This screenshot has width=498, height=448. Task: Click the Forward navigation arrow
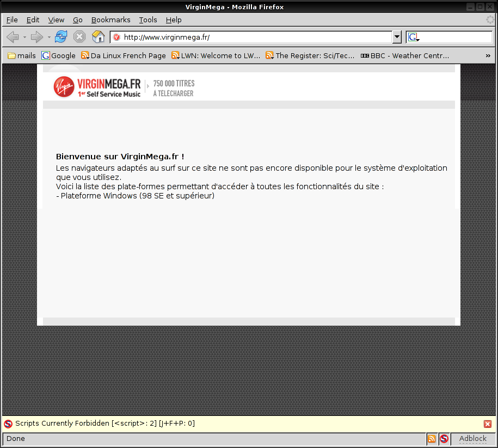(37, 37)
